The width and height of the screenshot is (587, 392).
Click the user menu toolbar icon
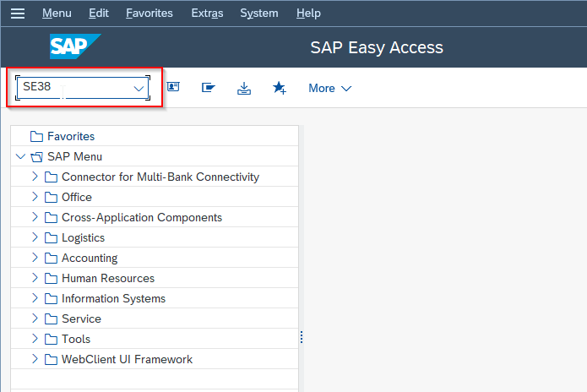pos(173,87)
